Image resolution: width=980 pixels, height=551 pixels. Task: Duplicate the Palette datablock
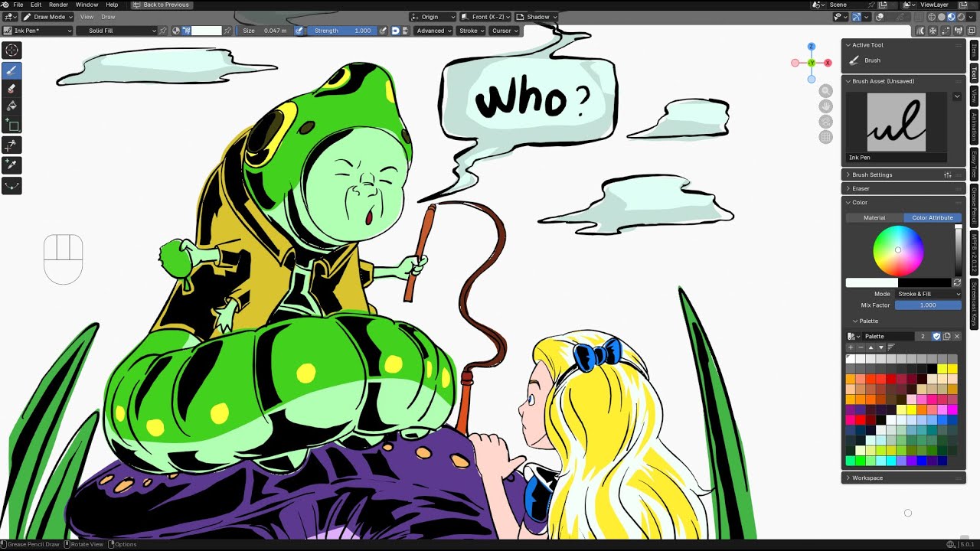pos(947,336)
